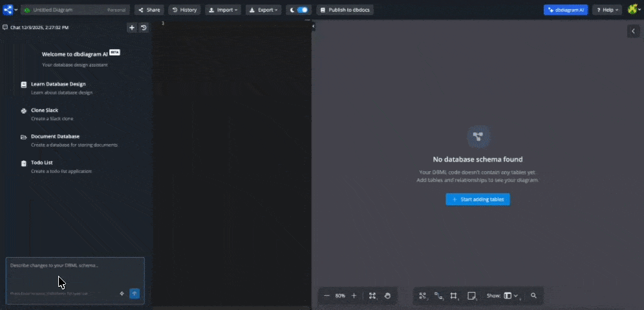This screenshot has height=310, width=644.
Task: Open the dbdiagram logo menu
Action: click(8, 10)
